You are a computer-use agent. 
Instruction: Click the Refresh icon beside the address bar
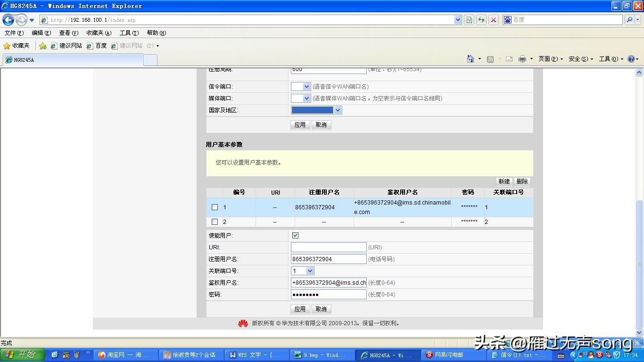[x=481, y=20]
